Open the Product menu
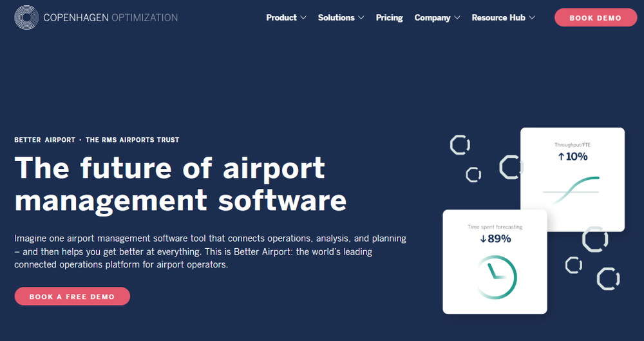This screenshot has width=644, height=341. click(x=281, y=17)
